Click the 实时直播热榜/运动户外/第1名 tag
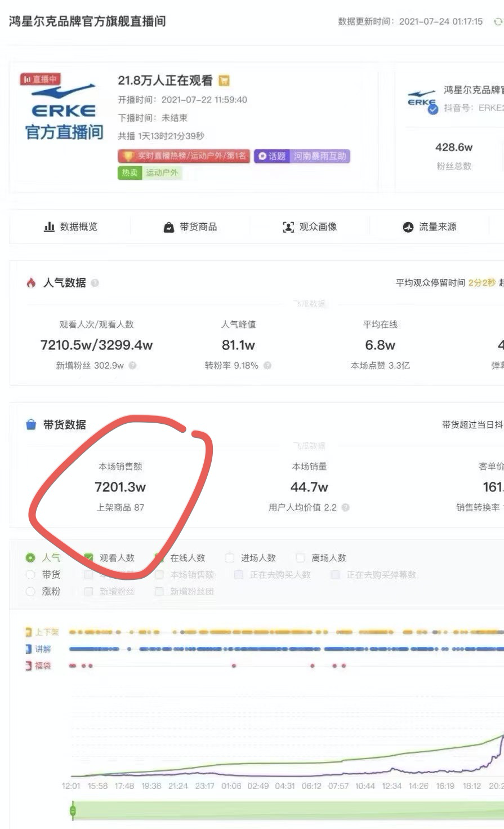 tap(184, 156)
